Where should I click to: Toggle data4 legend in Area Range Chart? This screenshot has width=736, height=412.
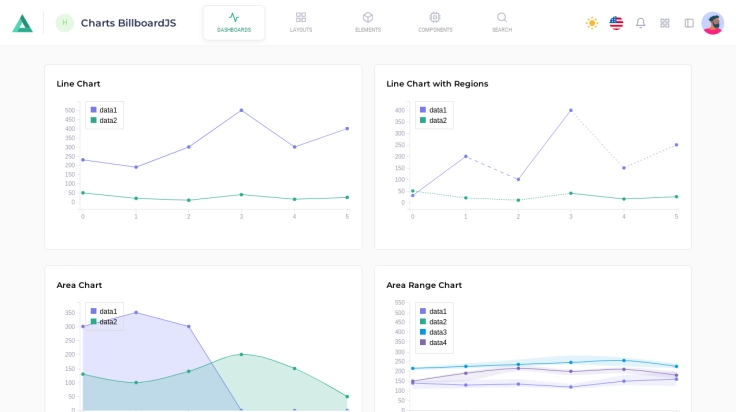434,342
